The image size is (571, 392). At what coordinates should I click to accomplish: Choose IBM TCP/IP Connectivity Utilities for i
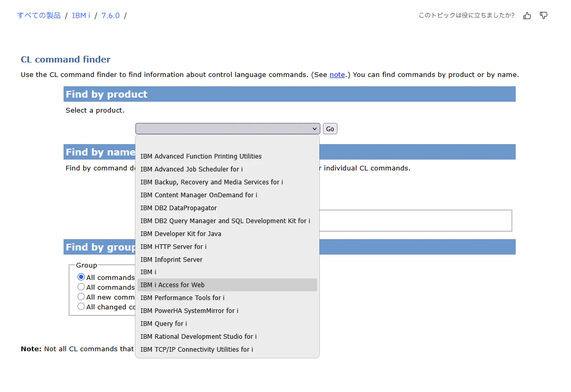coord(227,350)
